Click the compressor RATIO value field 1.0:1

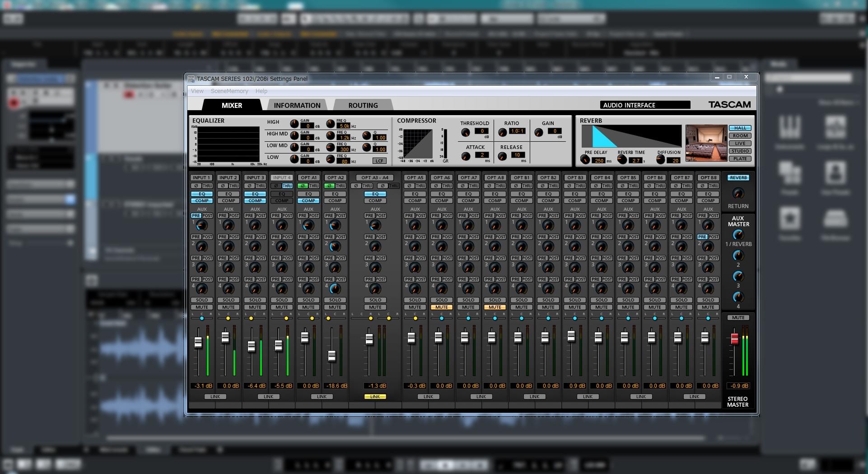(517, 131)
